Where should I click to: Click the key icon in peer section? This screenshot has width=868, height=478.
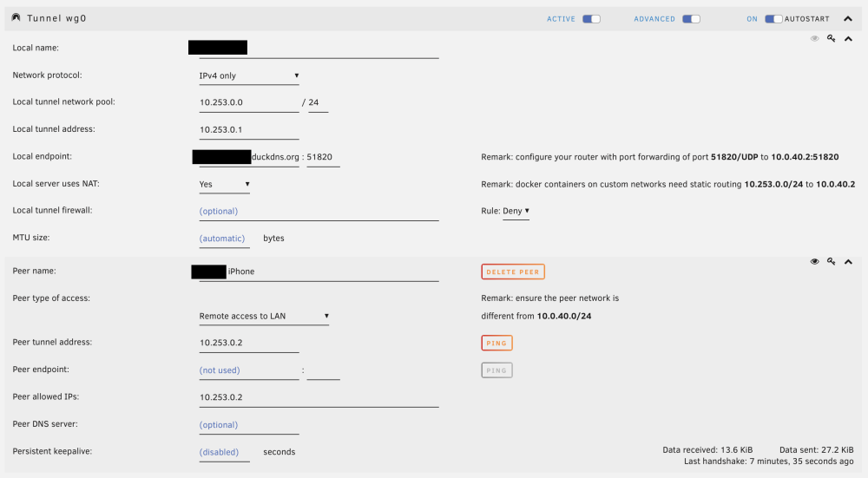[x=831, y=261]
